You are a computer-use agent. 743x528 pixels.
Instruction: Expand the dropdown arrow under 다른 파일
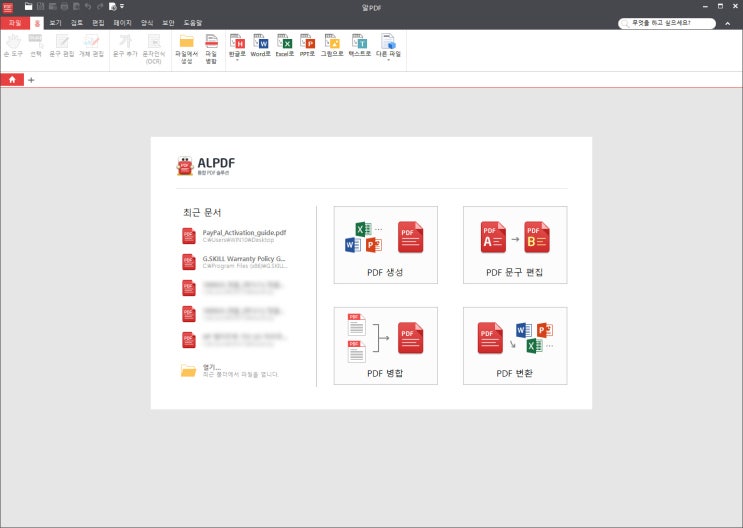tap(389, 60)
